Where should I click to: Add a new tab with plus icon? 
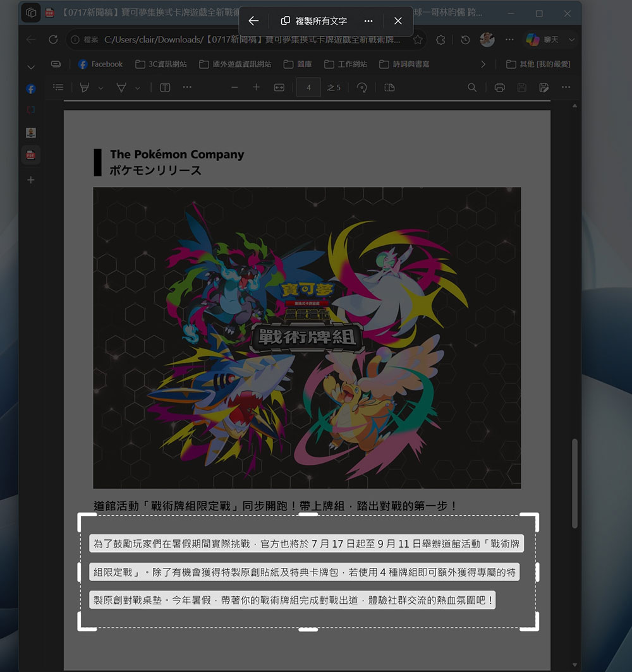click(x=31, y=179)
